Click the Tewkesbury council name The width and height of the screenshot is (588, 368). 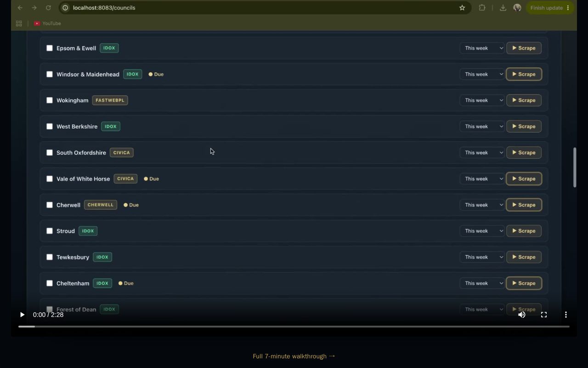[73, 257]
